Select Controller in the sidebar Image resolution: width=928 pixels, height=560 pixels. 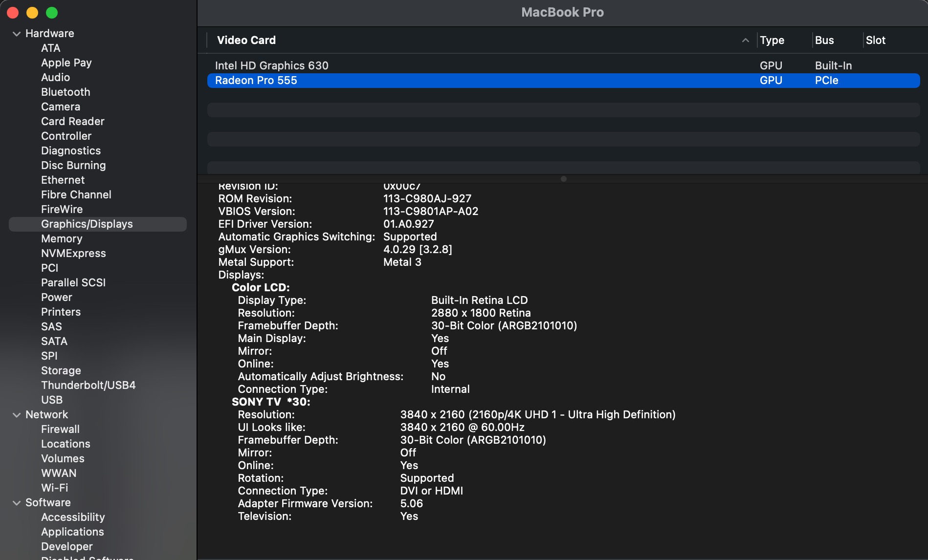66,136
